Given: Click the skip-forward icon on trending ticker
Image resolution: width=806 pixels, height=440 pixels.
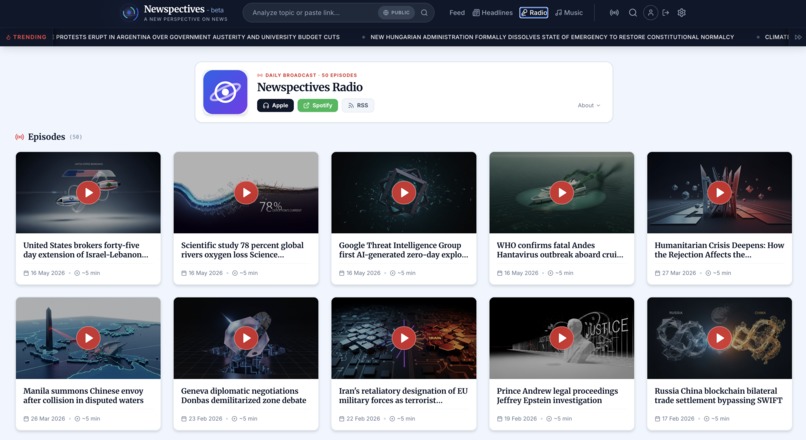Looking at the screenshot, I should coord(798,37).
